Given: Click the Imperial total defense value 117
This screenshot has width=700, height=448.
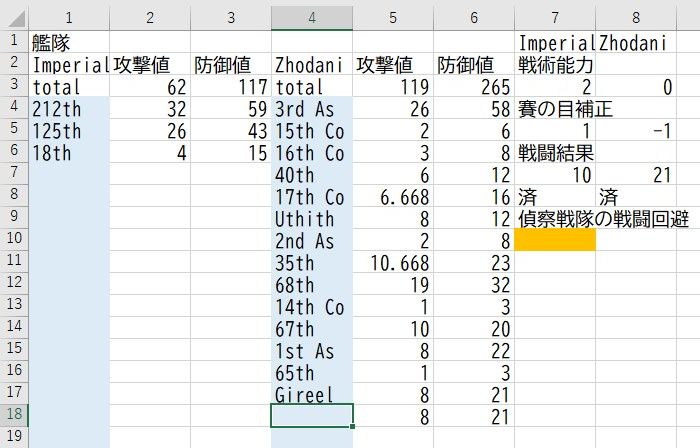Looking at the screenshot, I should tap(231, 86).
